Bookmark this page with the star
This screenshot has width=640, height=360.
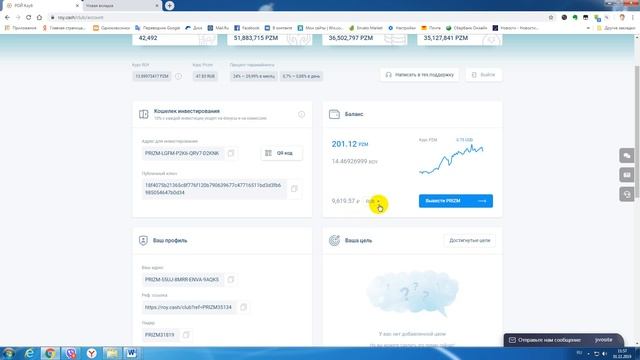(551, 18)
